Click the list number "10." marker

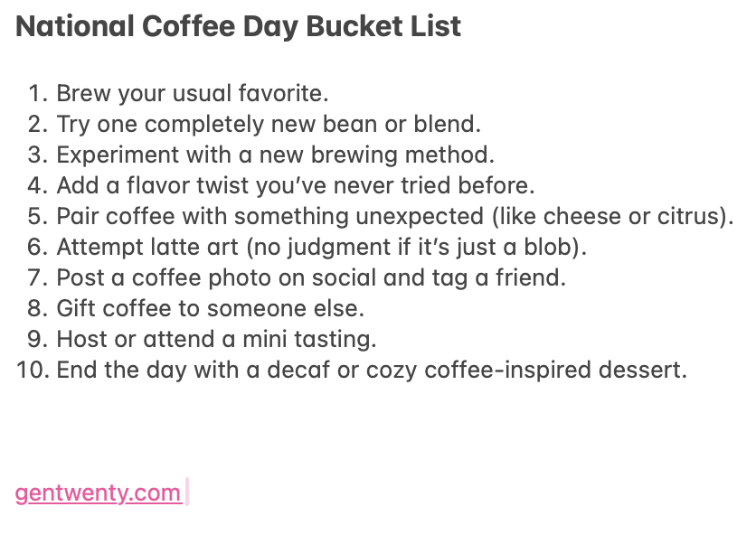(x=33, y=371)
